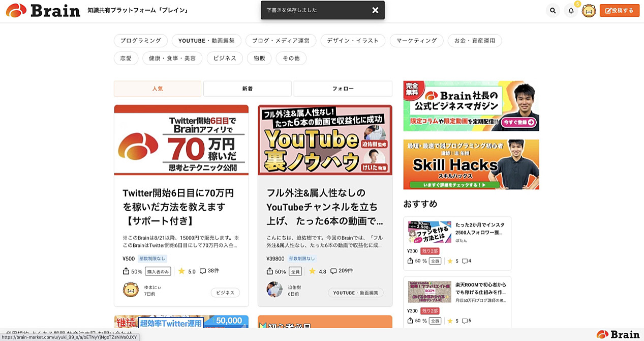This screenshot has height=341, width=644.
Task: Open the 超効率Twitter運用 article thumbnail
Action: click(x=181, y=322)
